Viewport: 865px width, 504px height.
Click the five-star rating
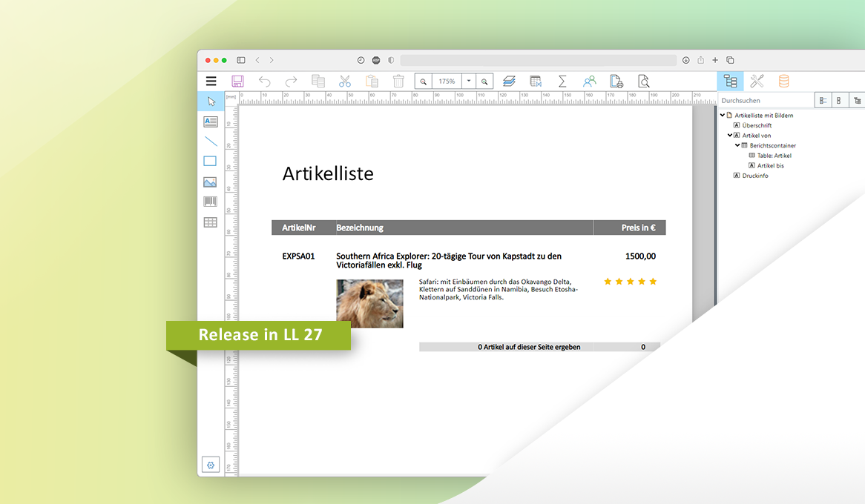coord(630,282)
